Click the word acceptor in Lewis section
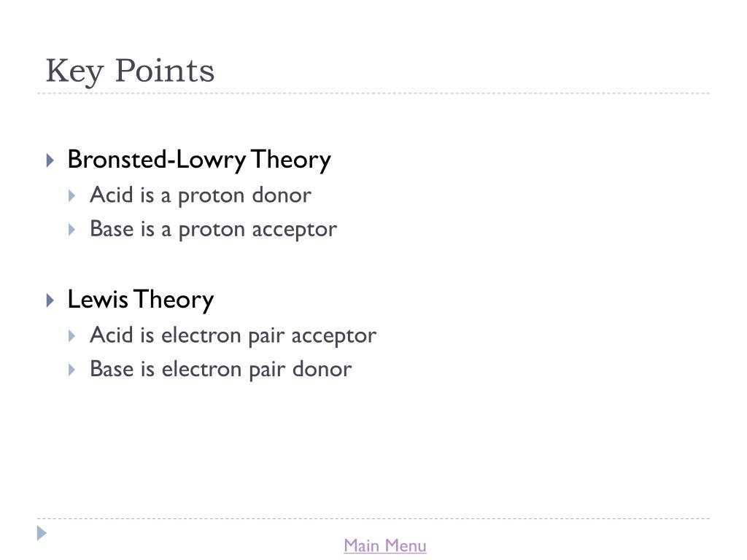The height and width of the screenshot is (560, 747). [x=334, y=337]
